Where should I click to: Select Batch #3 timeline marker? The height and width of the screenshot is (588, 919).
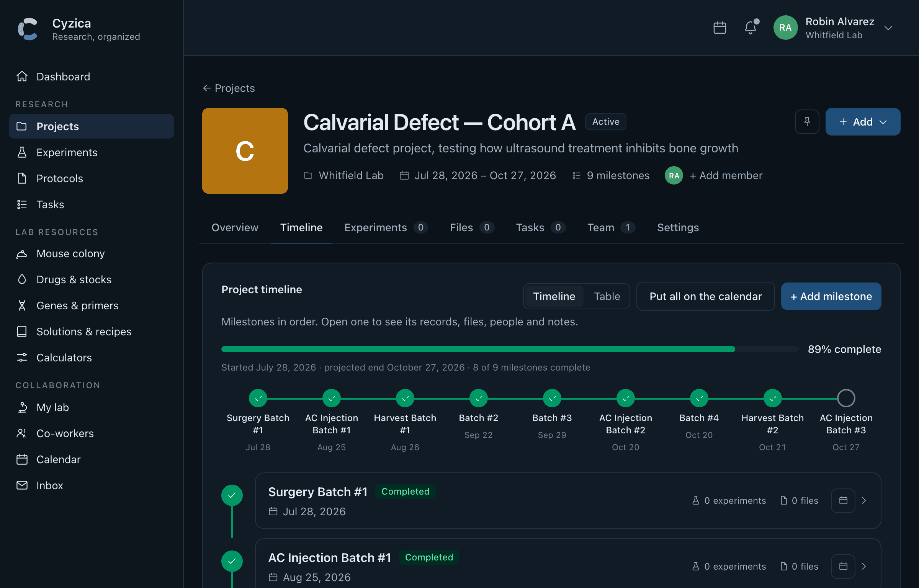(552, 398)
